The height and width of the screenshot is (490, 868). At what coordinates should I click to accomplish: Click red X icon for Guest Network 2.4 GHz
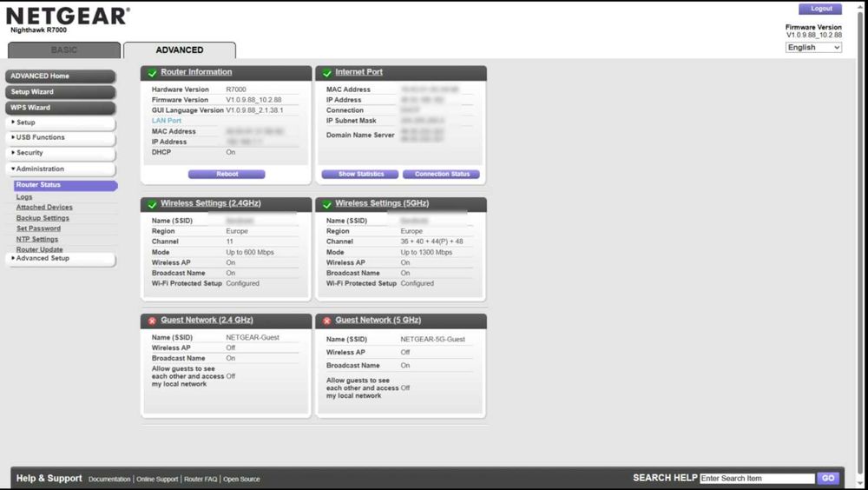[x=152, y=321]
